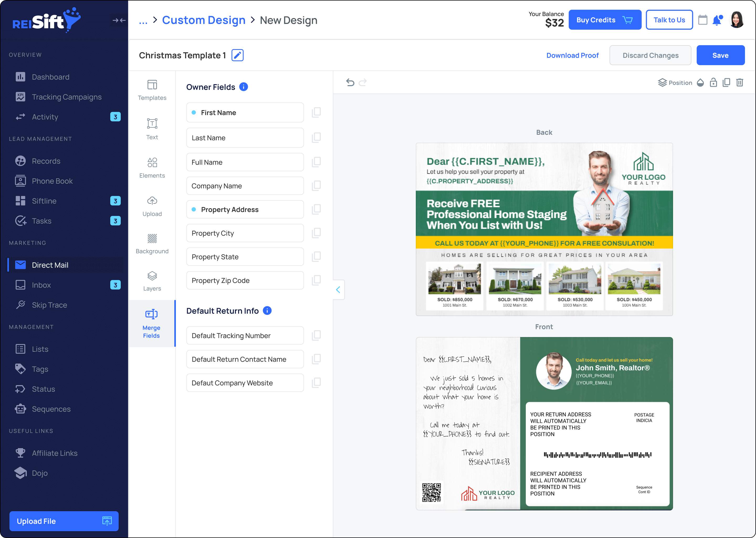Click the trash delete icon in toolbar
Screen dimensions: 756x538
coord(739,82)
